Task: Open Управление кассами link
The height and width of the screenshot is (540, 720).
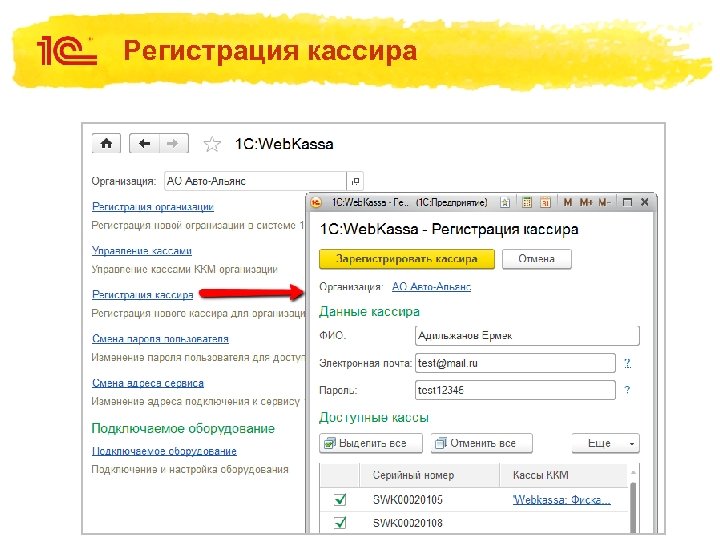Action: point(141,251)
